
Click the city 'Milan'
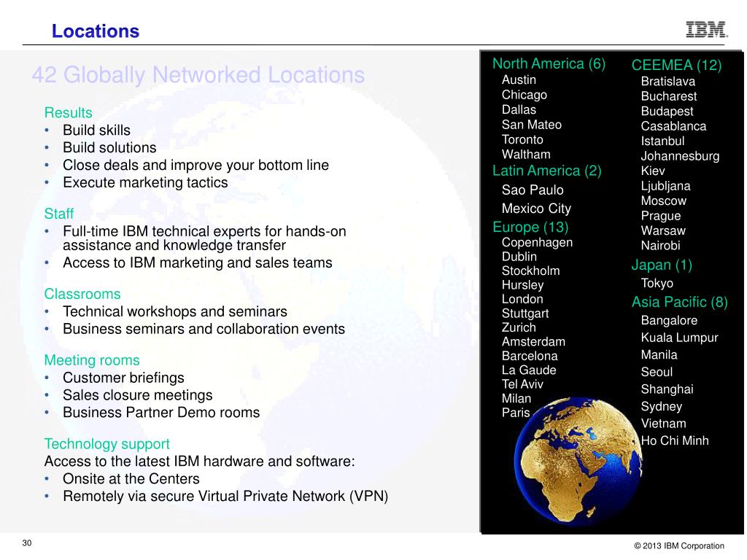(x=516, y=399)
